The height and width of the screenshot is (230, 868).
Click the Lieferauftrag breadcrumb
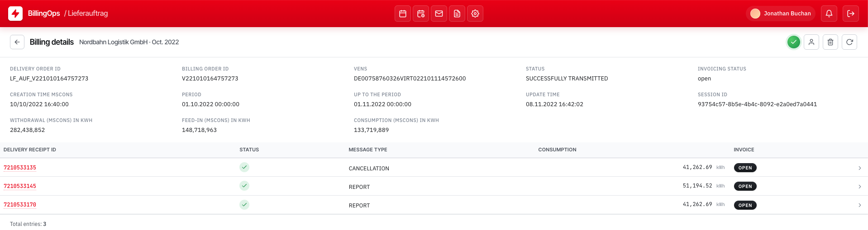pyautogui.click(x=88, y=14)
